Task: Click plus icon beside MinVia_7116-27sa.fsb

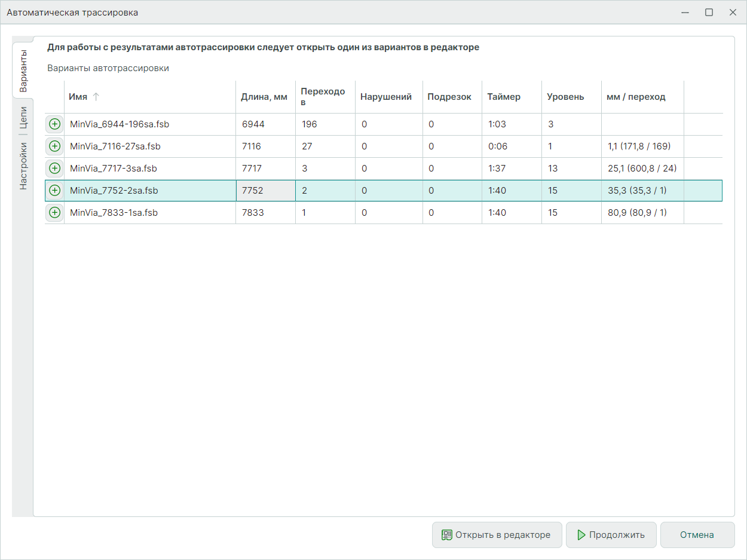Action: click(54, 146)
